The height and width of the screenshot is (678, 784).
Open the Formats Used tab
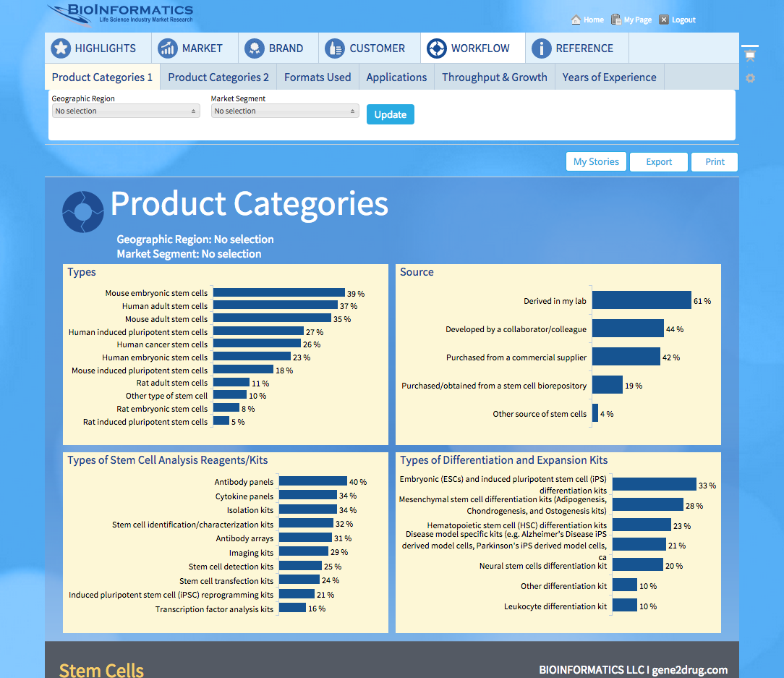(x=318, y=77)
